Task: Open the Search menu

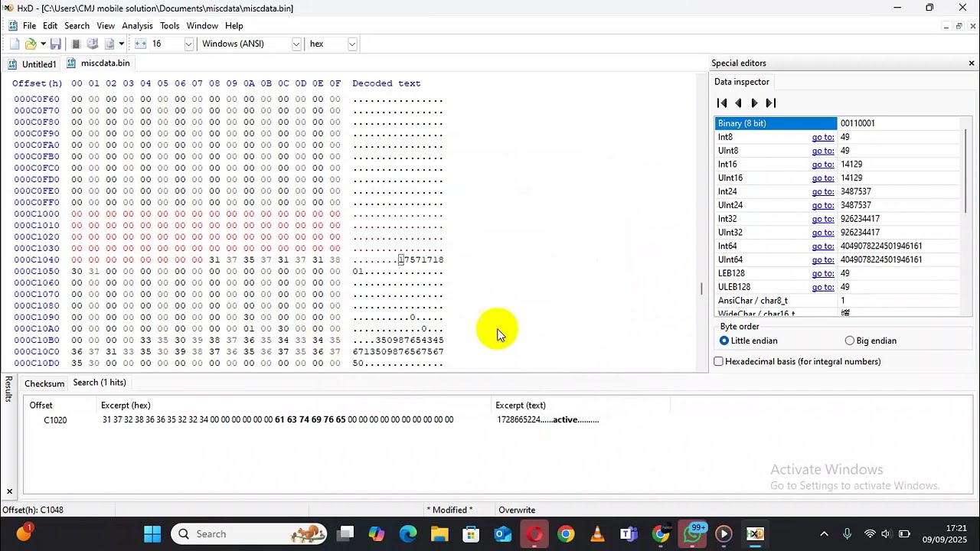Action: click(x=77, y=26)
